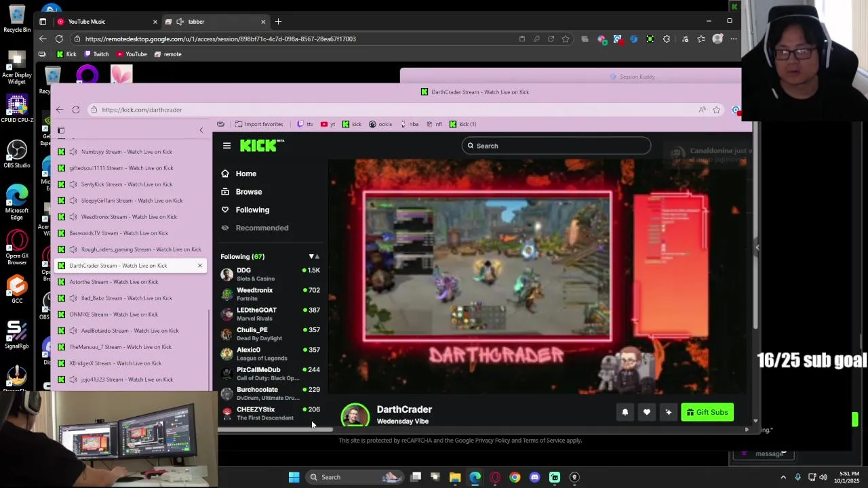Open the remote bookmark folder
The height and width of the screenshot is (488, 868).
coord(168,54)
